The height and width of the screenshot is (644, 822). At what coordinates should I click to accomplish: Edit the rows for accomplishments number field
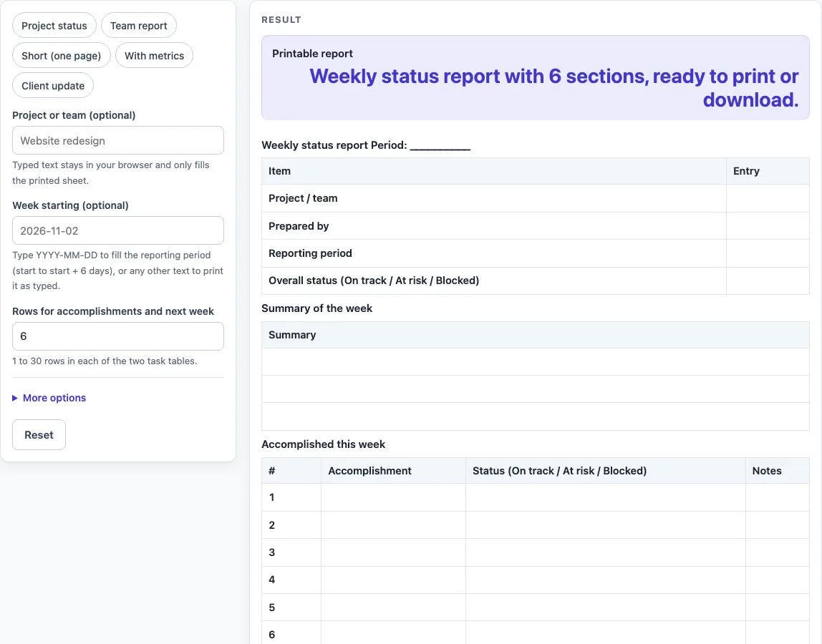click(118, 336)
